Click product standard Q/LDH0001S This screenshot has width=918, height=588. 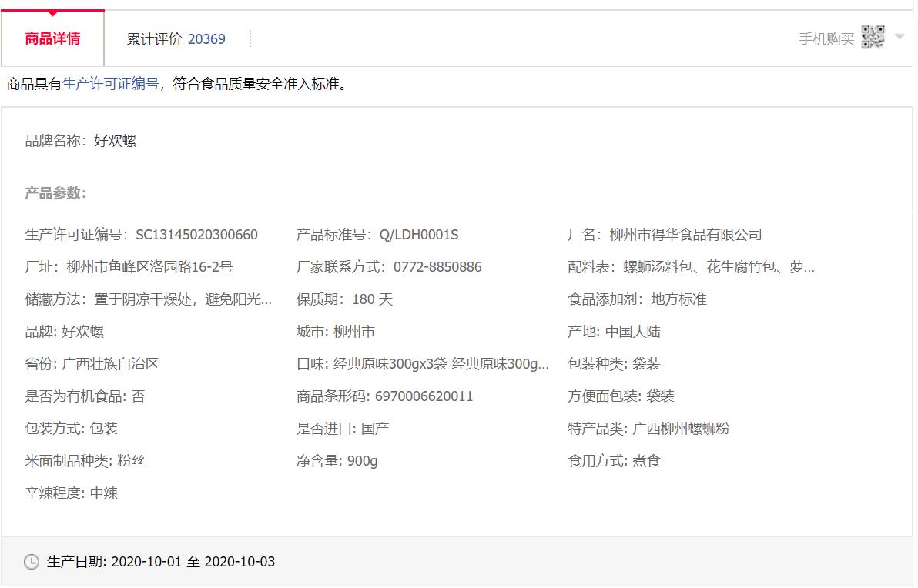(x=419, y=235)
